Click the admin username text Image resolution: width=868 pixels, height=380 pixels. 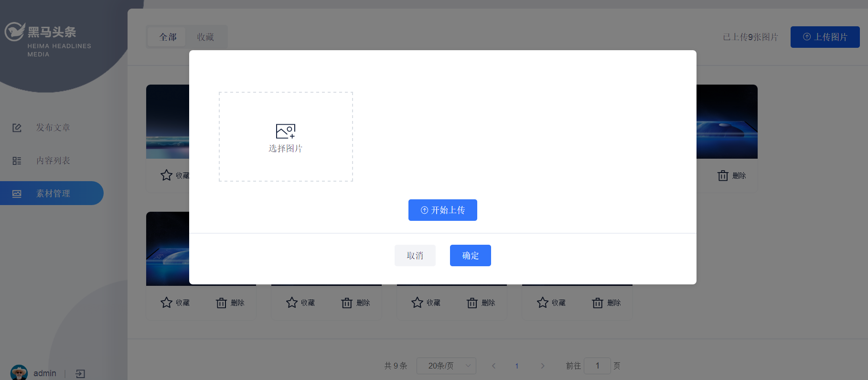(x=45, y=373)
